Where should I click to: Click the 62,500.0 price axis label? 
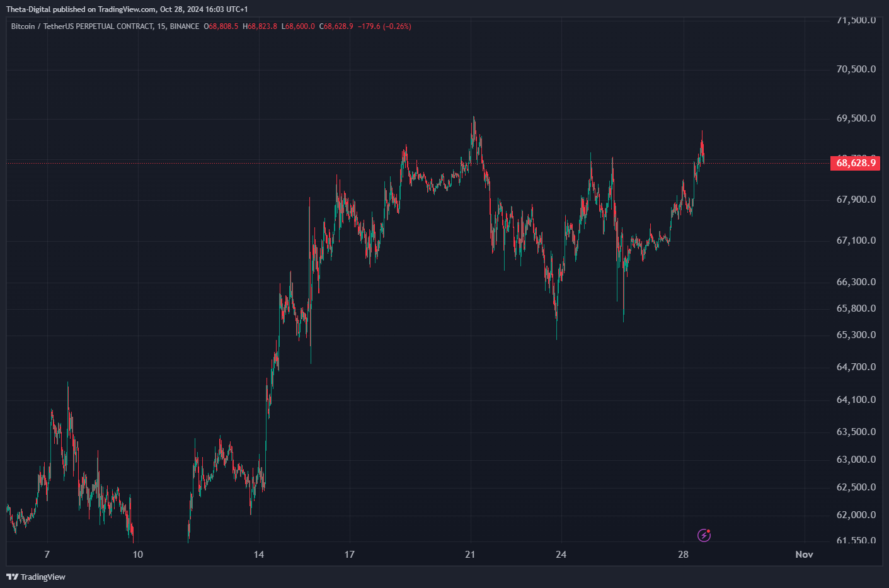(x=856, y=487)
